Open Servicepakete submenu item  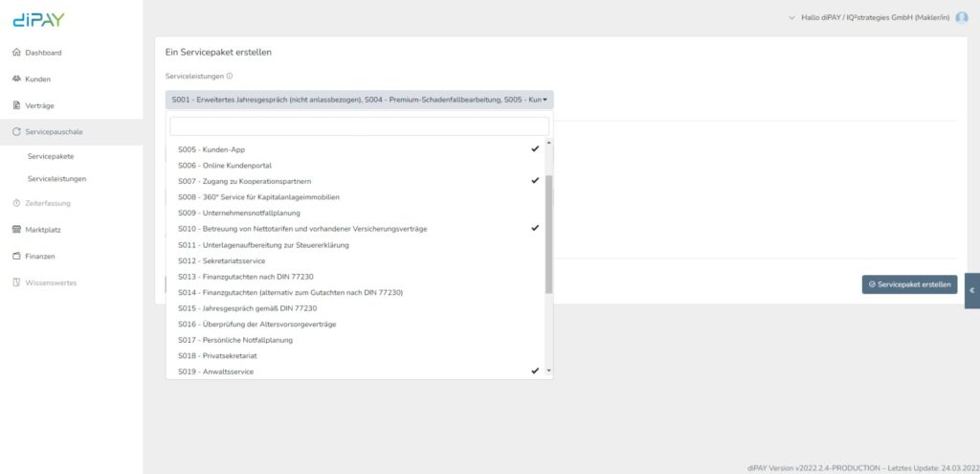[x=52, y=156]
